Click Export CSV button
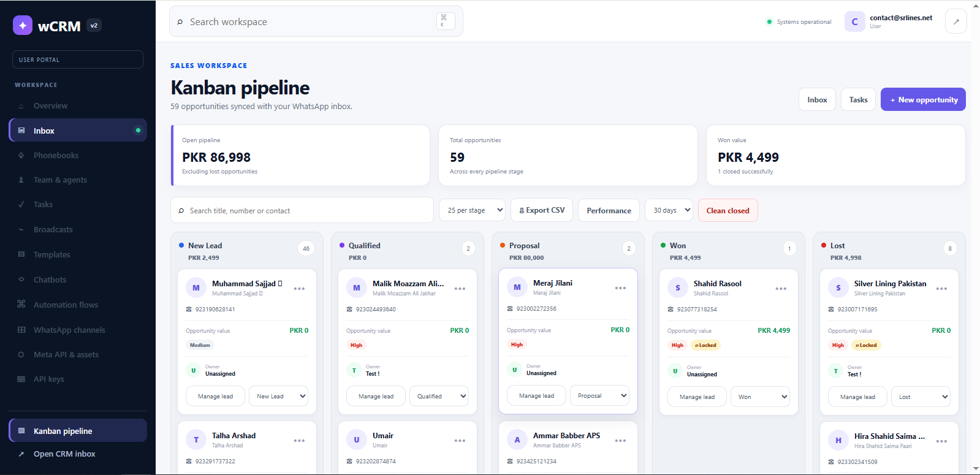The height and width of the screenshot is (475, 980). tap(542, 210)
